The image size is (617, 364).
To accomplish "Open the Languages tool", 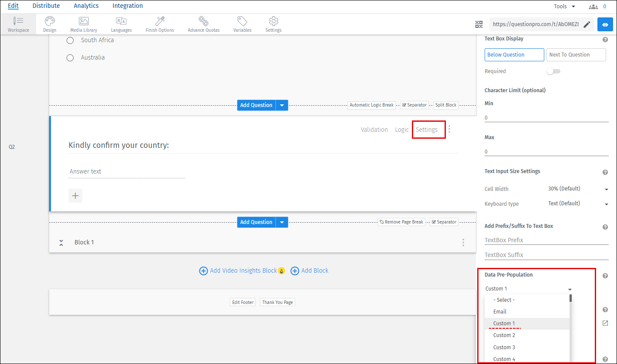I will click(x=121, y=24).
